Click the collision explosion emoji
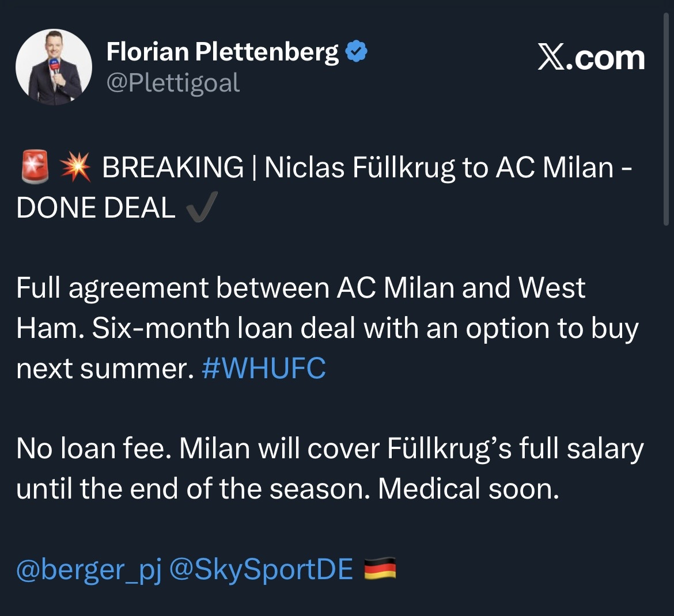The height and width of the screenshot is (616, 674). (75, 168)
